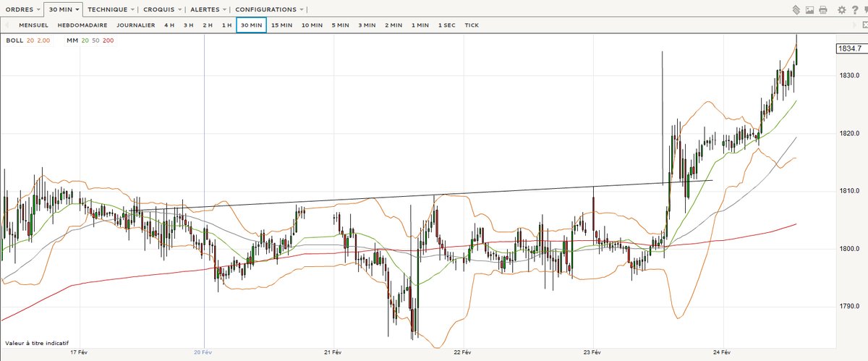Print the chart via printer icon

823,10
